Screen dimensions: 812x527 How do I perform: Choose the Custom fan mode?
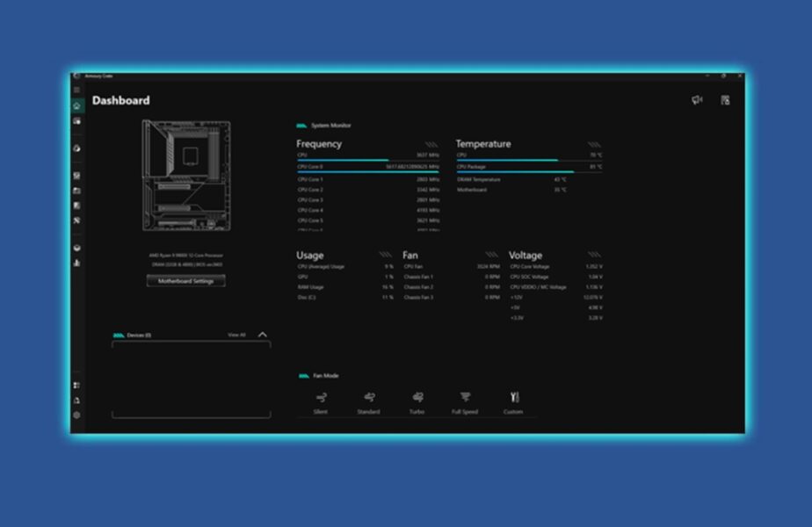[513, 398]
